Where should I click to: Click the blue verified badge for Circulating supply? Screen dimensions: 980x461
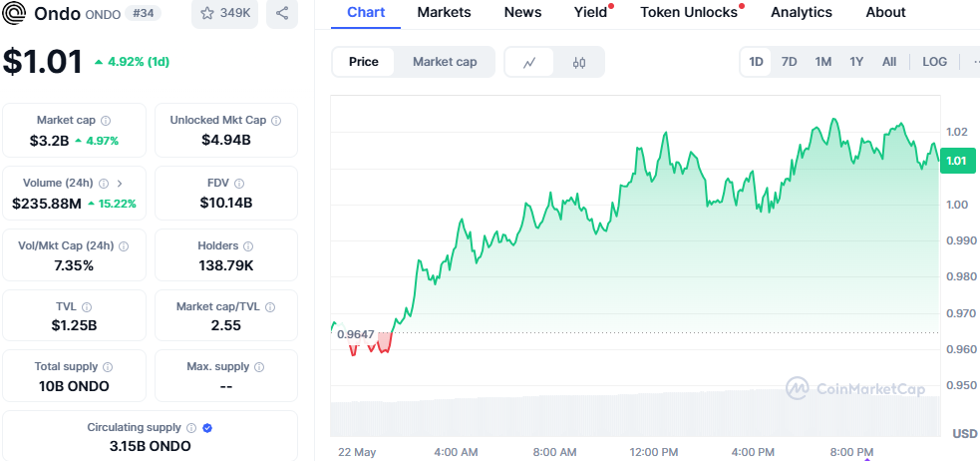[x=207, y=428]
